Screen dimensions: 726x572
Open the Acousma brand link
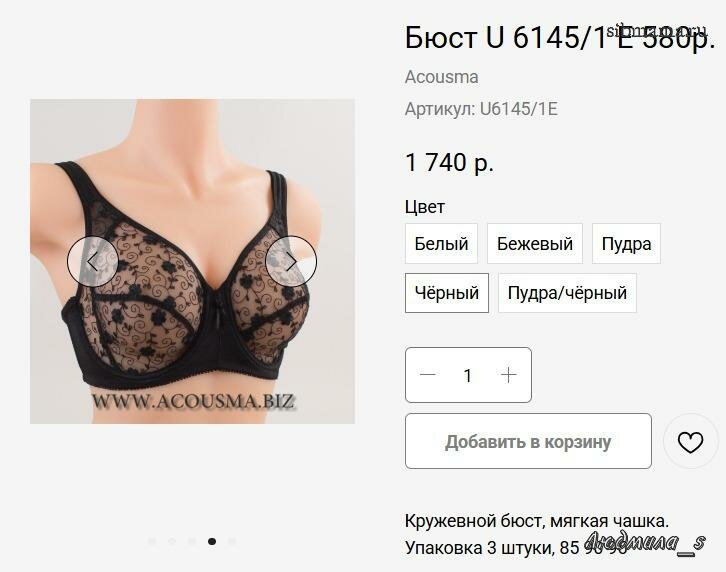click(441, 77)
